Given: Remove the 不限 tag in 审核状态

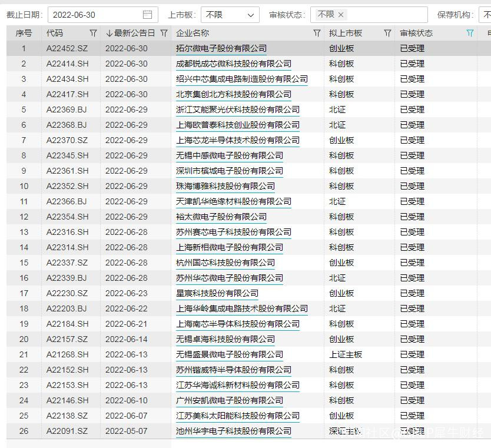Looking at the screenshot, I should 341,15.
